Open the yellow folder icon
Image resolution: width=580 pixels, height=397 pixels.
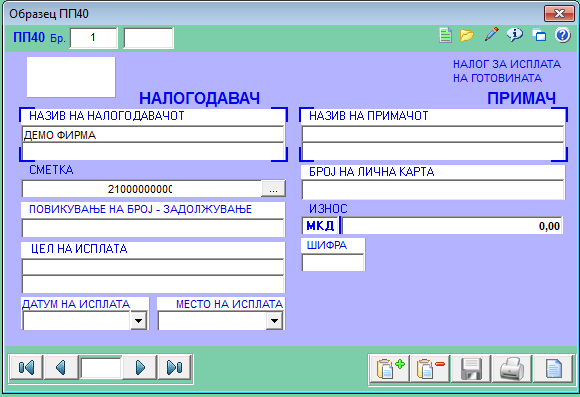[x=467, y=36]
